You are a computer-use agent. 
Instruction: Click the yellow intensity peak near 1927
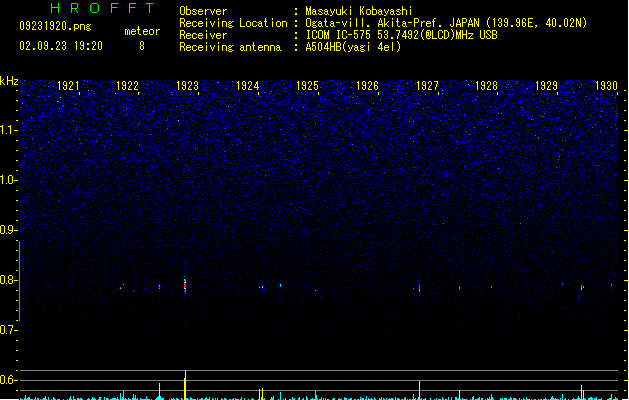click(x=420, y=390)
